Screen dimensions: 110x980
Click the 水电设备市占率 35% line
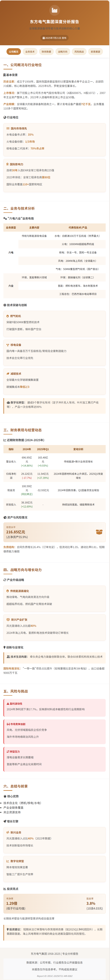pos(20,135)
